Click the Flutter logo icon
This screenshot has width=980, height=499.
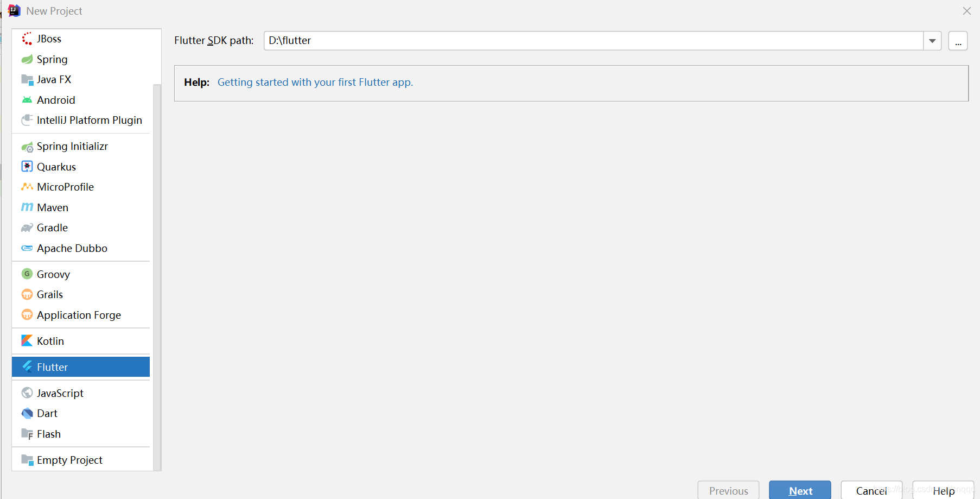click(27, 367)
